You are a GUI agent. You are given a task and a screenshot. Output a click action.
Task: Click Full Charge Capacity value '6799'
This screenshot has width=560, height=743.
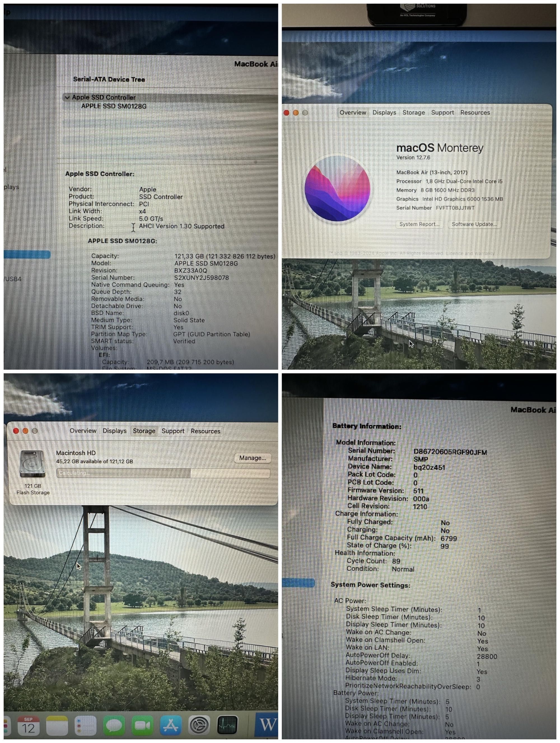pos(449,538)
